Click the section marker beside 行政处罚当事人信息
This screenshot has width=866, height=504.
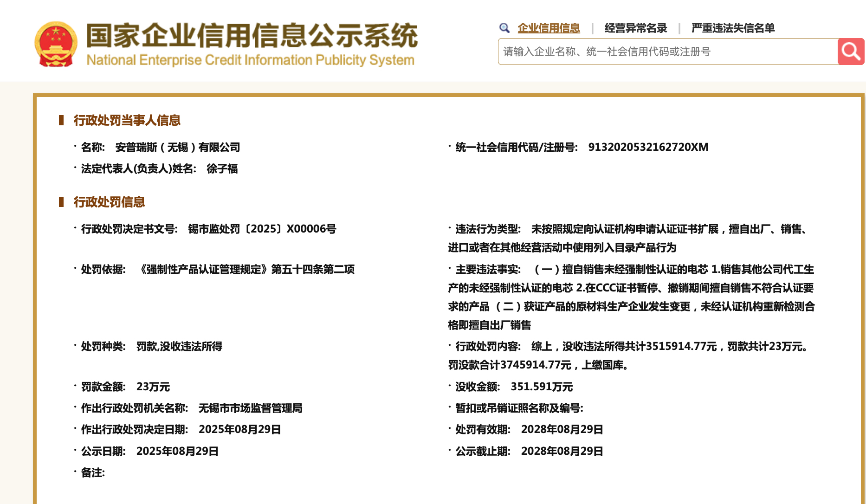(61, 120)
